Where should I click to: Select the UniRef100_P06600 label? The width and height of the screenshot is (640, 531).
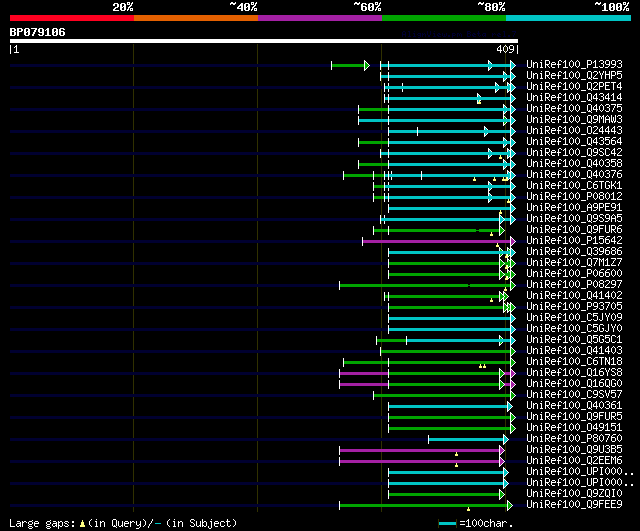pyautogui.click(x=574, y=274)
